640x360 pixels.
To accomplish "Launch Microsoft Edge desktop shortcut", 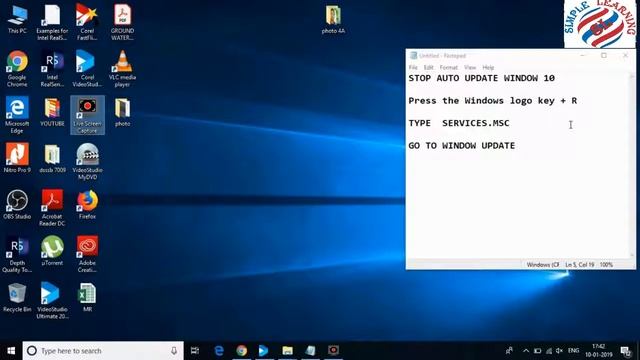I will tap(17, 115).
